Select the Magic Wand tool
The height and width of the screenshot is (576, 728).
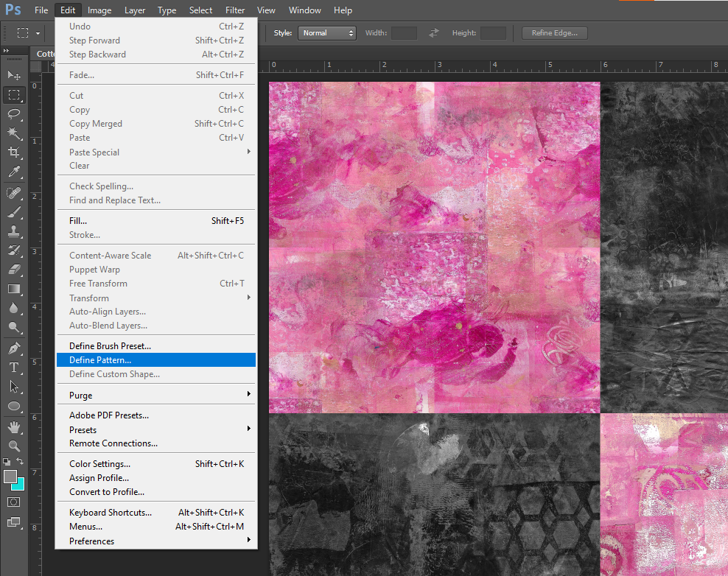14,133
